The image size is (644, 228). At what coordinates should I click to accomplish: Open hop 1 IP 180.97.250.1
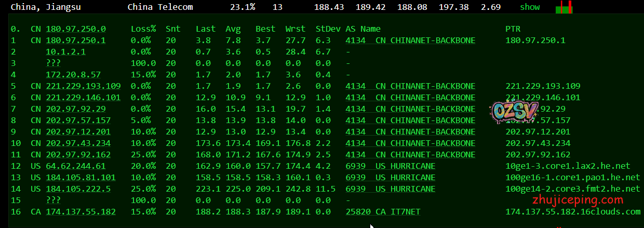pos(76,41)
